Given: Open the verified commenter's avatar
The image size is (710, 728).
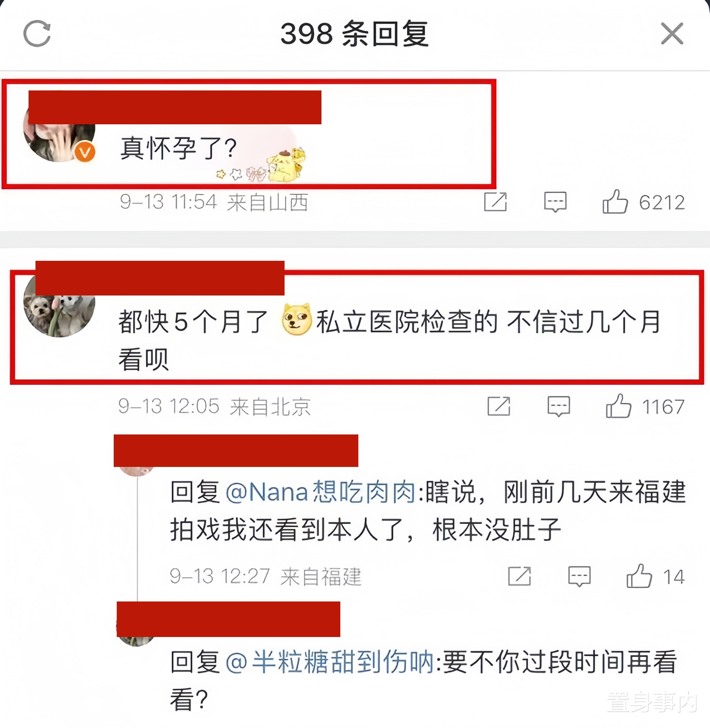Looking at the screenshot, I should coord(59,134).
